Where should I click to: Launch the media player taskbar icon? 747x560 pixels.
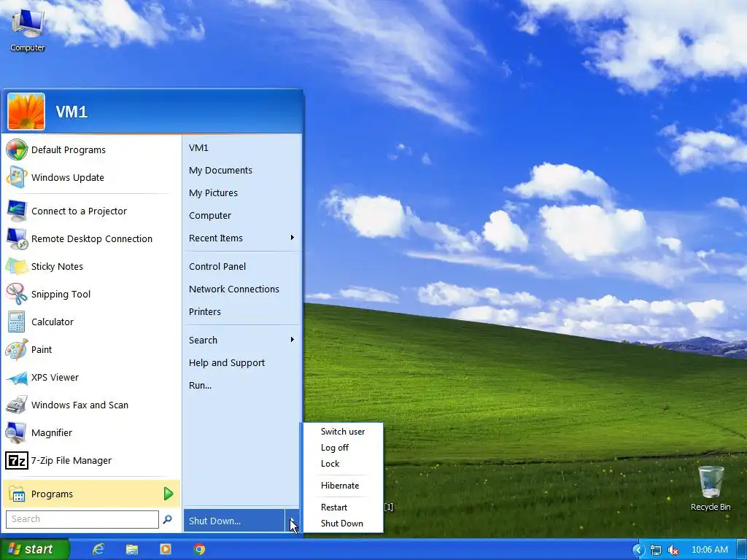point(166,549)
